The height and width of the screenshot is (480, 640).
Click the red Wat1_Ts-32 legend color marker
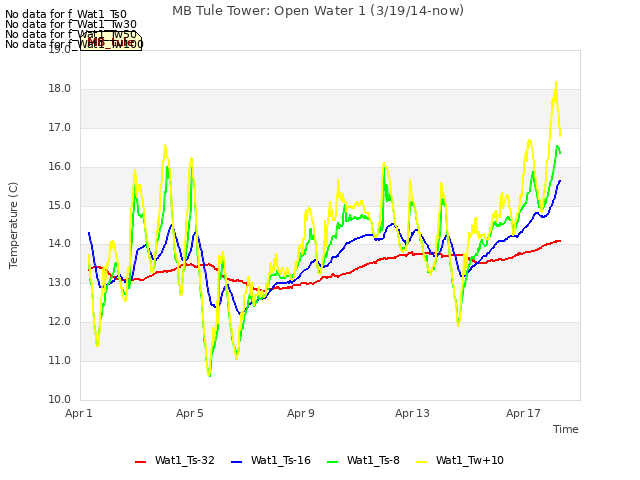[x=140, y=462]
